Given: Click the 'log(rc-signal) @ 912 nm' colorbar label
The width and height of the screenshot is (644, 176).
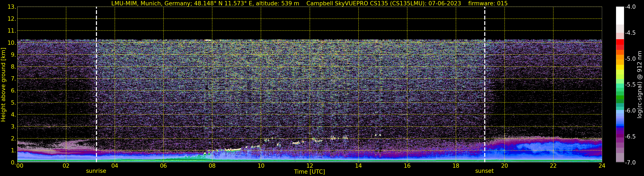Looking at the screenshot, I should pyautogui.click(x=640, y=85).
